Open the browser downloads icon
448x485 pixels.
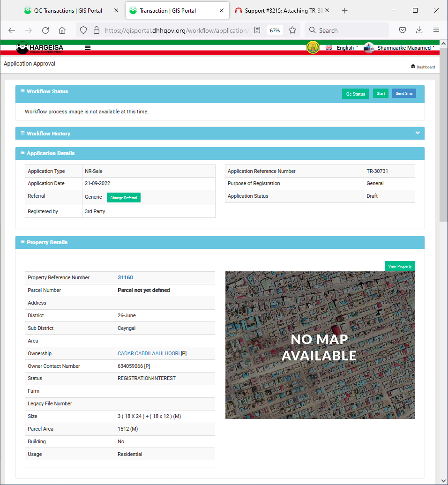[419, 30]
